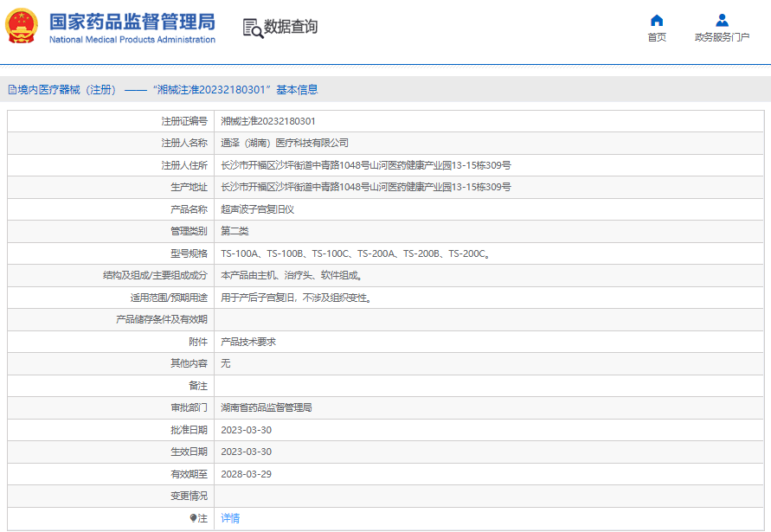Click the 有效期至 row label

pos(189,474)
